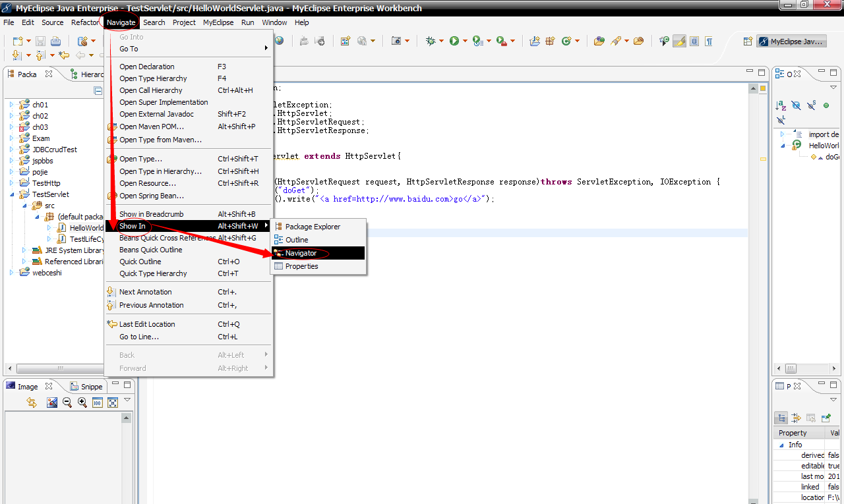Click Open Maven POM menu entry
Screen dimensions: 844x504
tap(189, 126)
